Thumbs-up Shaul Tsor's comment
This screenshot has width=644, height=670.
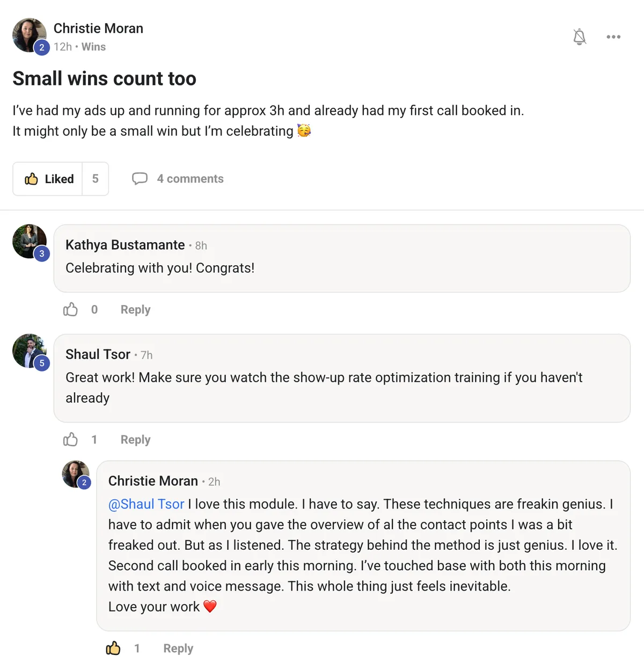click(70, 439)
